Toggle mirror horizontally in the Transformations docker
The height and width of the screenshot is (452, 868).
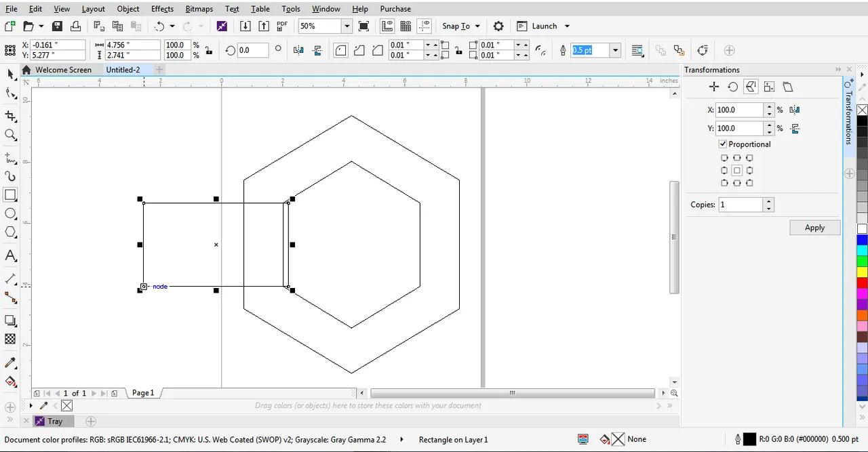click(795, 110)
